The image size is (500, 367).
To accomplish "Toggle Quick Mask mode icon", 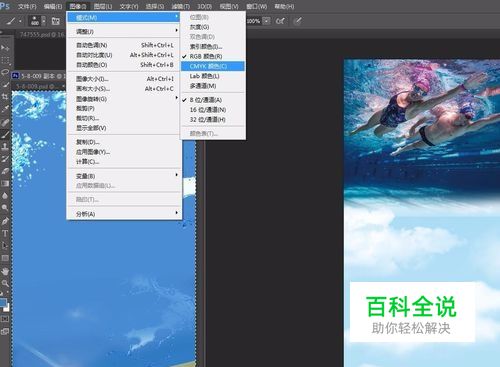I will tap(5, 319).
